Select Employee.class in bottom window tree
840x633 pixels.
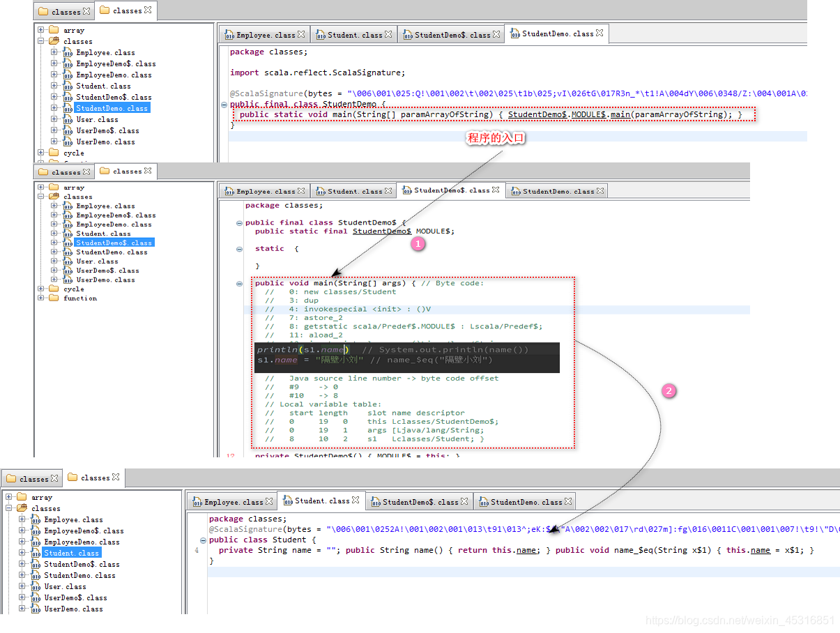pos(73,519)
